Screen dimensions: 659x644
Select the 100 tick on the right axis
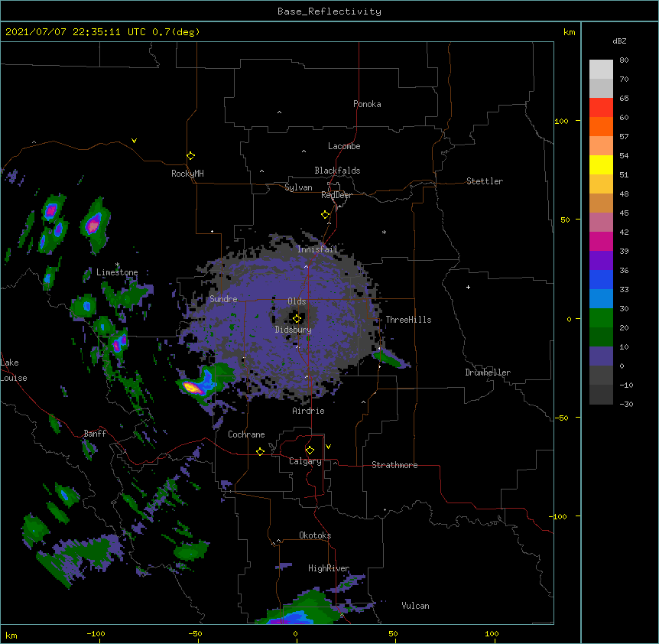point(561,121)
